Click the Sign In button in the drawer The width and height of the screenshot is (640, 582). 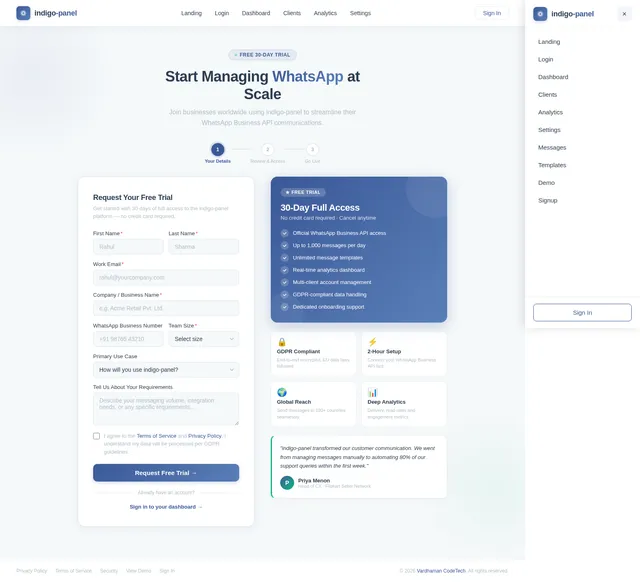point(582,313)
